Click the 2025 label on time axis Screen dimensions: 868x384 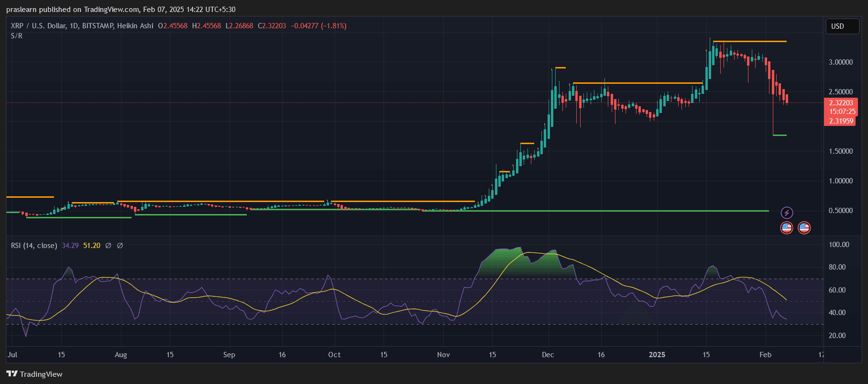coord(657,355)
